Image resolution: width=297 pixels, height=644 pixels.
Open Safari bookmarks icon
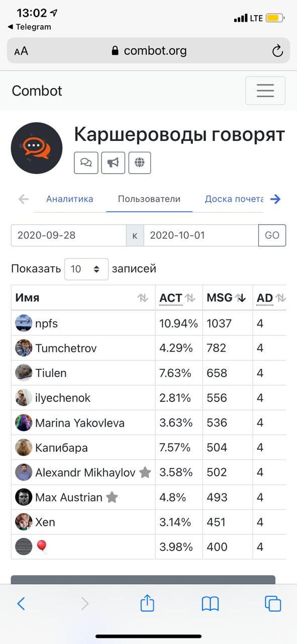click(x=210, y=603)
